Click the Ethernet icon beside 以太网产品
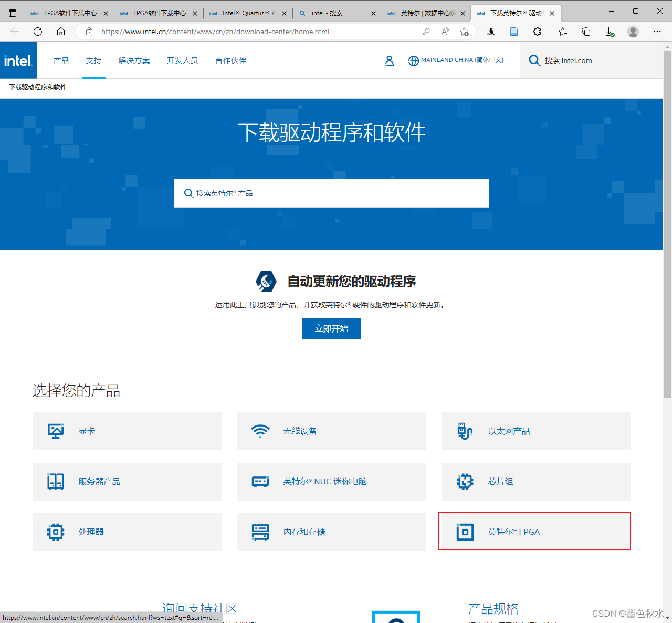Image resolution: width=672 pixels, height=623 pixels. [x=465, y=431]
